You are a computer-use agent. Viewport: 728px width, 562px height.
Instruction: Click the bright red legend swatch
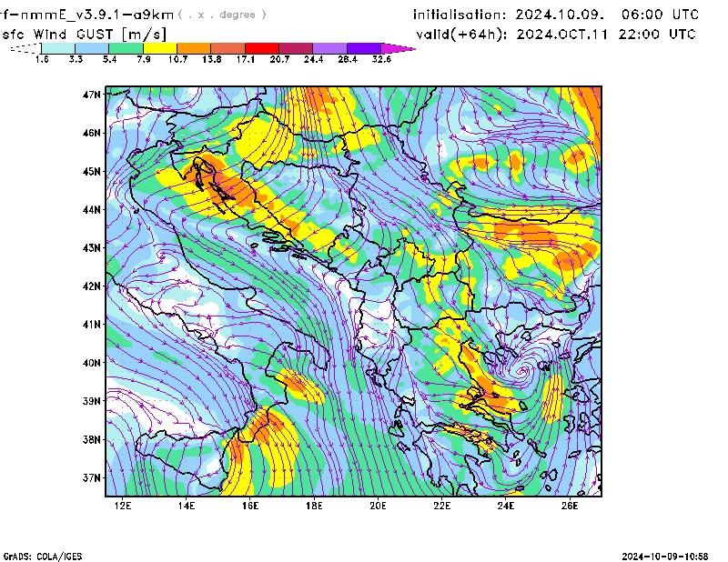pos(262,48)
